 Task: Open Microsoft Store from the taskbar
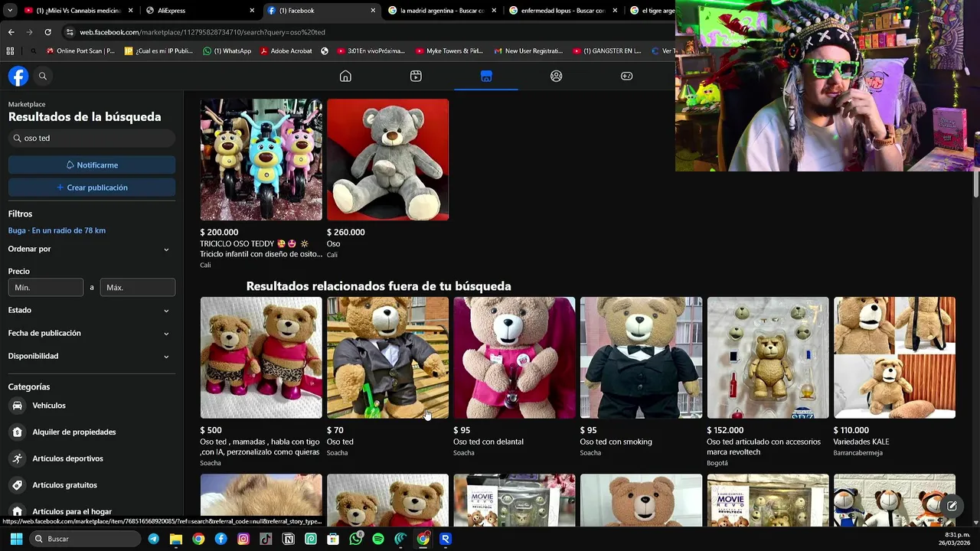tap(333, 539)
